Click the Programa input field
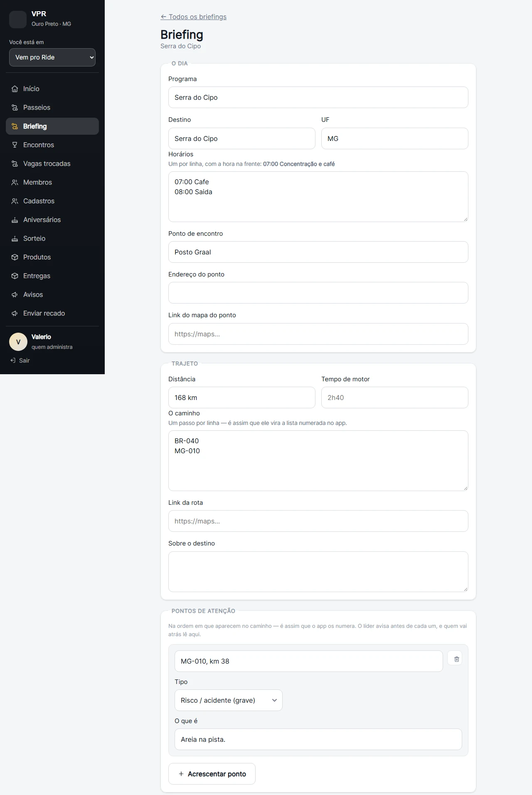Viewport: 532px width, 795px height. 318,97
